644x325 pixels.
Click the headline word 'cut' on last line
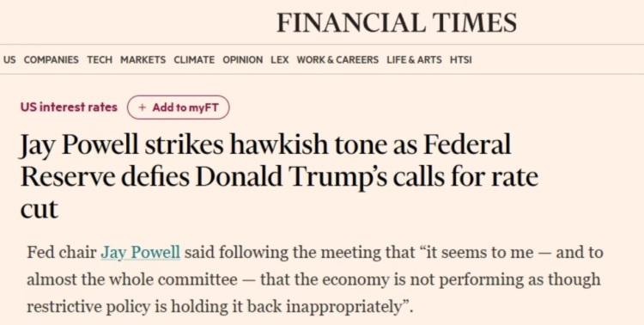[x=39, y=209]
